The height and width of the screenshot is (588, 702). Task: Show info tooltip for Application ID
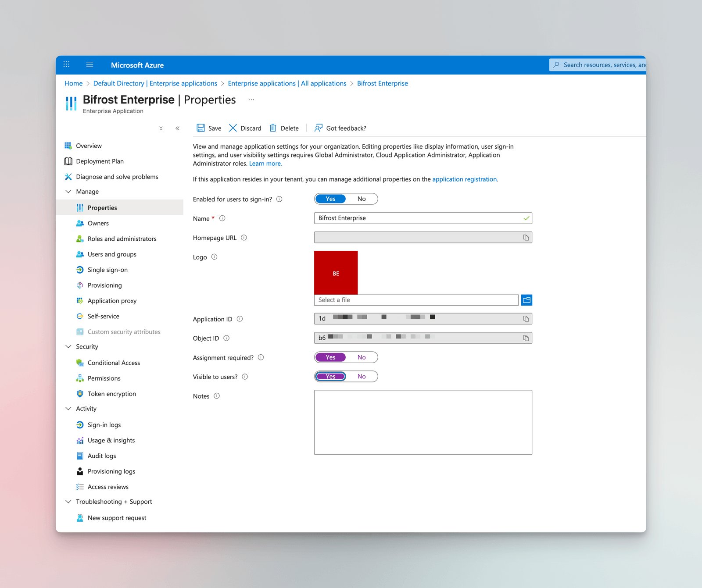[x=240, y=319]
